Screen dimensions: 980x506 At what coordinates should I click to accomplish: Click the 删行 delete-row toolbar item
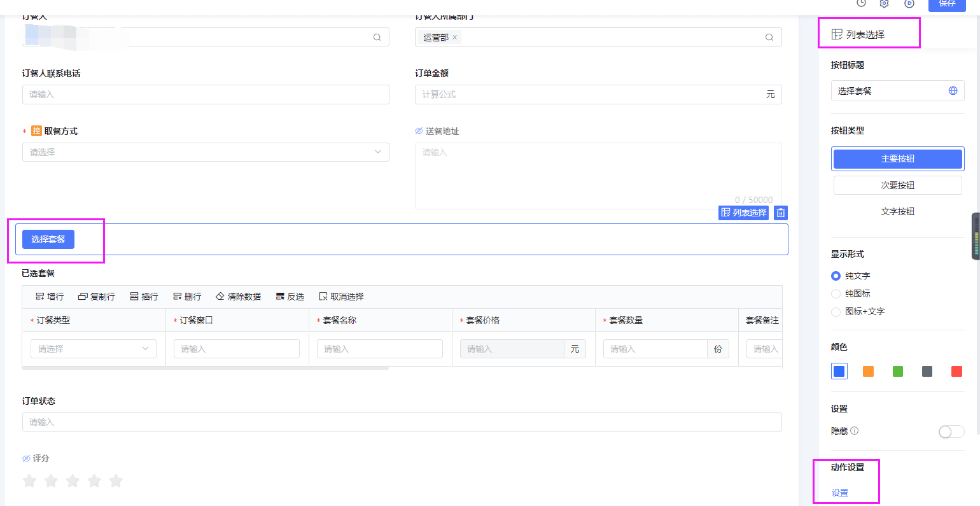pyautogui.click(x=187, y=297)
